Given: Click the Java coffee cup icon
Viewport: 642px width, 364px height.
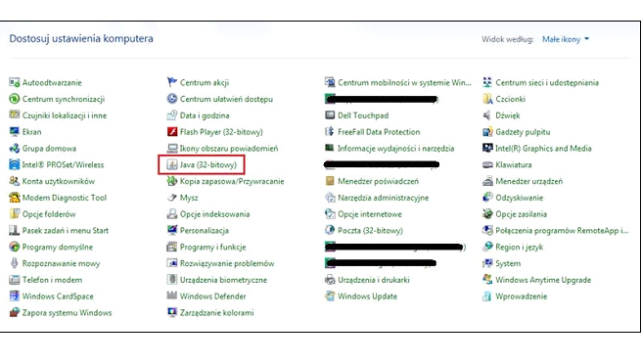Looking at the screenshot, I should 172,164.
